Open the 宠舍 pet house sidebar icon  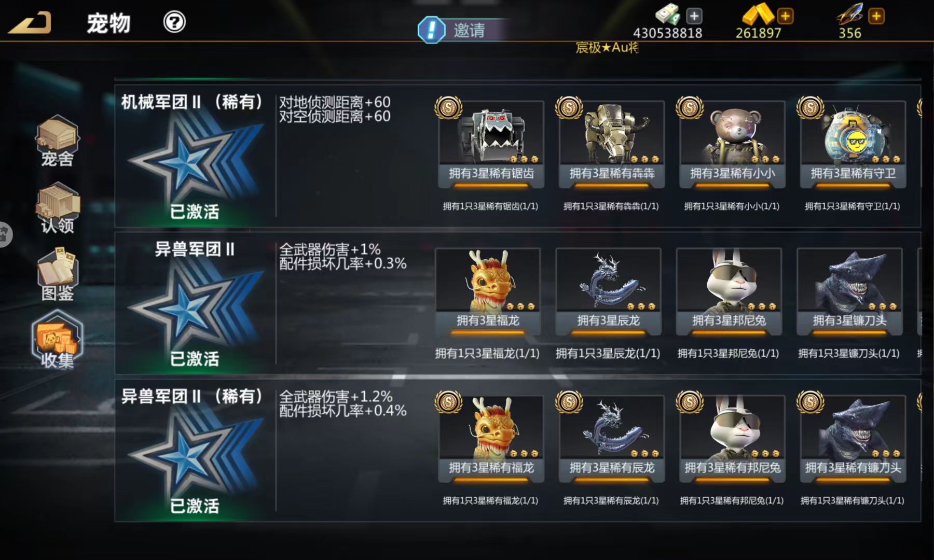tap(57, 141)
